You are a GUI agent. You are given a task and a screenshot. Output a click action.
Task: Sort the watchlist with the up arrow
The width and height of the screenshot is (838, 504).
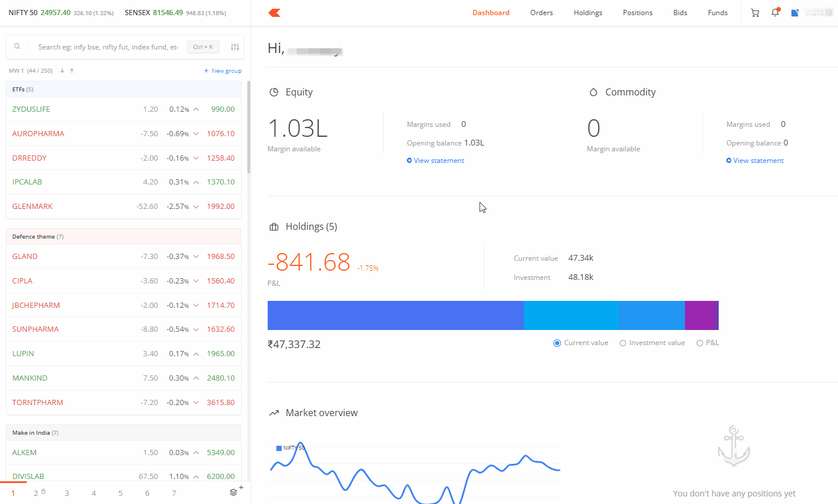pyautogui.click(x=72, y=71)
